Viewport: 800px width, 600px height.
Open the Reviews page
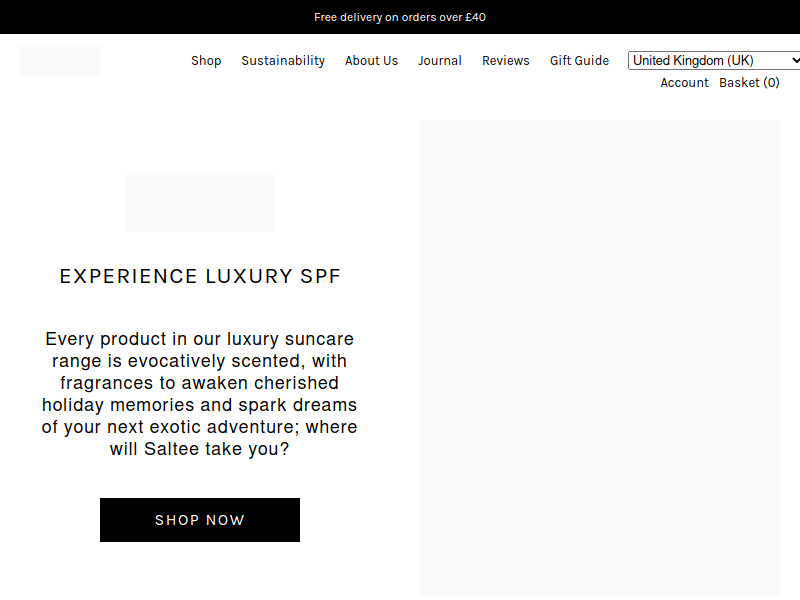coord(506,61)
